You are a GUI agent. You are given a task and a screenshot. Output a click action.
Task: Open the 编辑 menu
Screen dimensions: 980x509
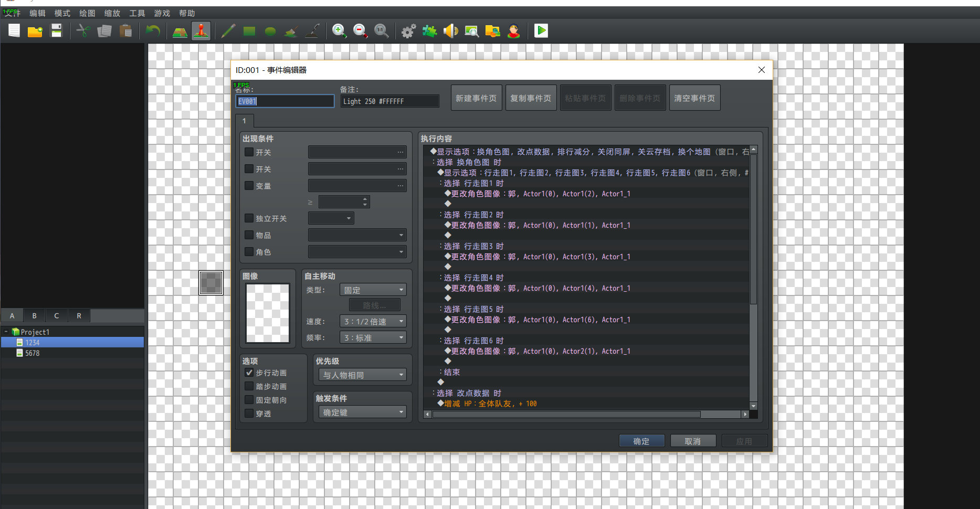pos(37,13)
